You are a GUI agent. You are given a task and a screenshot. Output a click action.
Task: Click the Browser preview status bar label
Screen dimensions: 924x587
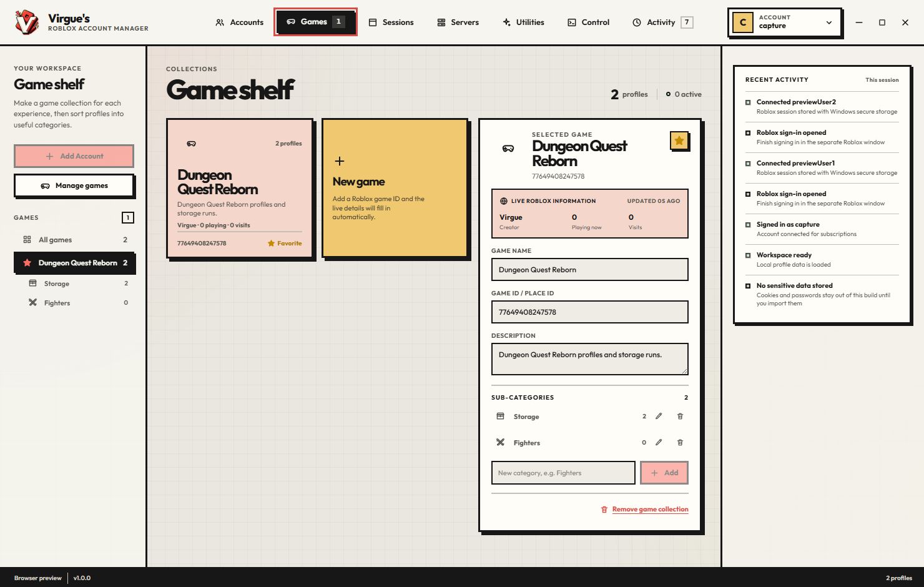tap(38, 578)
